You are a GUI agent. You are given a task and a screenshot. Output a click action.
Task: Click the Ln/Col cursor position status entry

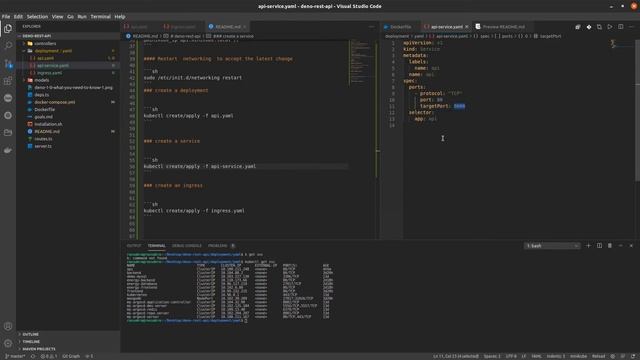point(456,356)
